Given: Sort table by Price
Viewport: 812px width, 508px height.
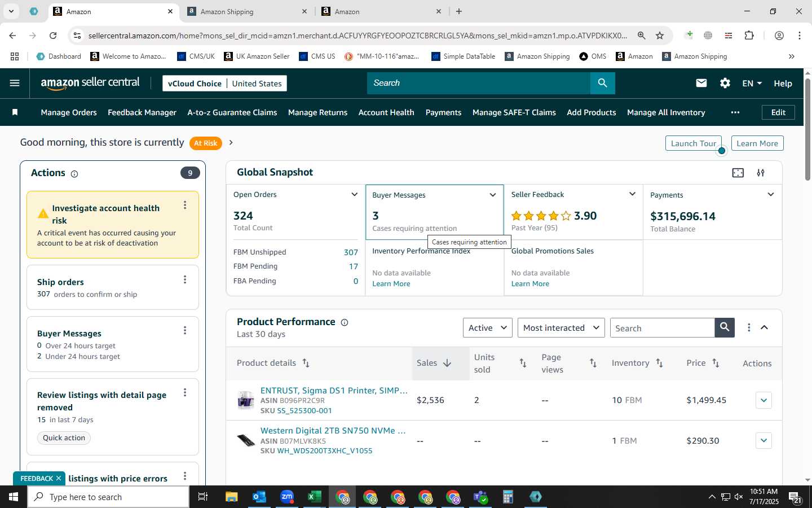Looking at the screenshot, I should 716,363.
